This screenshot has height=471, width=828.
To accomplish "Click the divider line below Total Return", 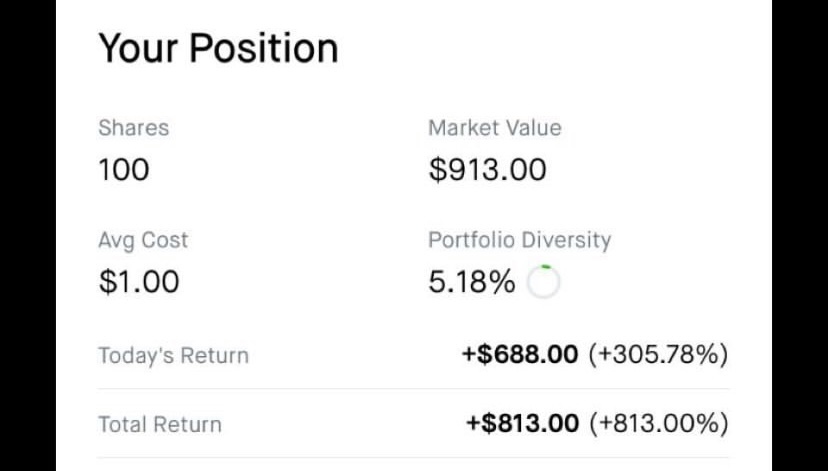I will coord(413,458).
